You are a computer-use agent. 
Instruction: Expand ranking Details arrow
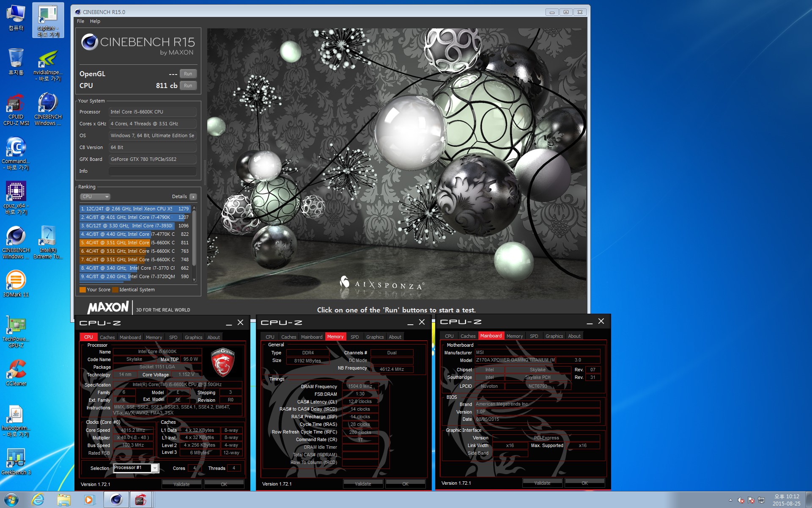tap(193, 196)
